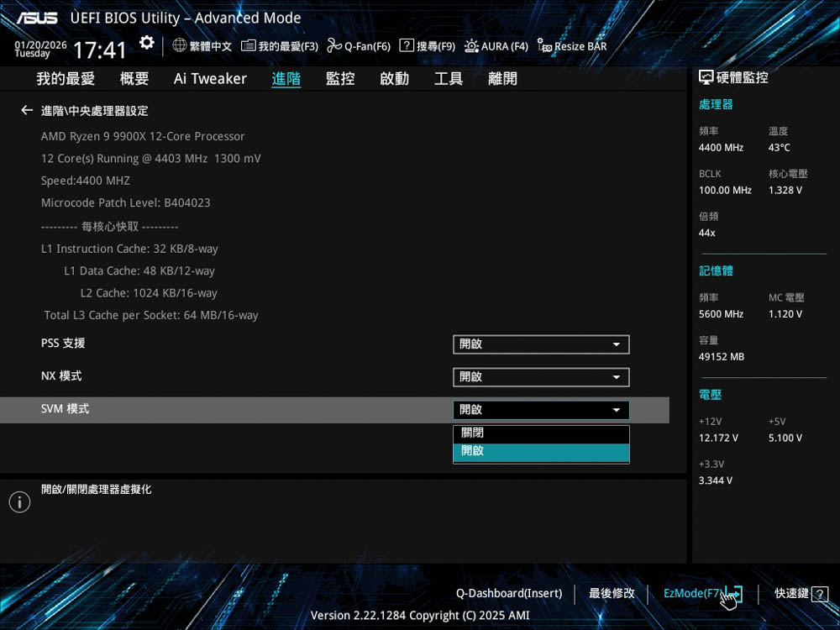The image size is (840, 630).
Task: Expand the PSS 支援 dropdown
Action: (x=541, y=344)
